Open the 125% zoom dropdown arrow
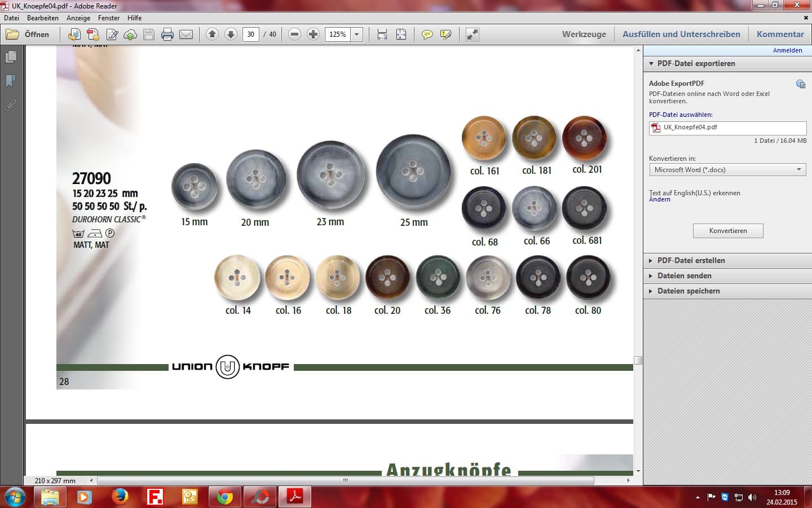 (356, 34)
